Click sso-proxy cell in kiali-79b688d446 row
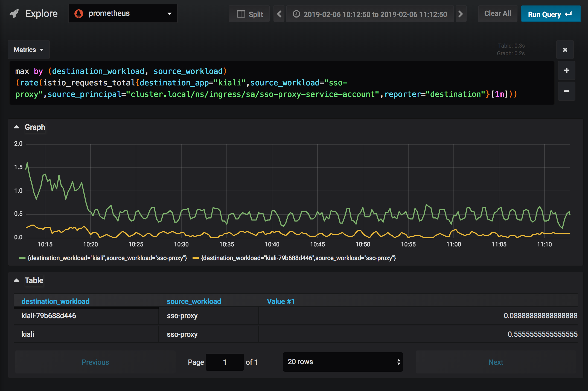Viewport: 588px width, 391px height. click(x=209, y=316)
